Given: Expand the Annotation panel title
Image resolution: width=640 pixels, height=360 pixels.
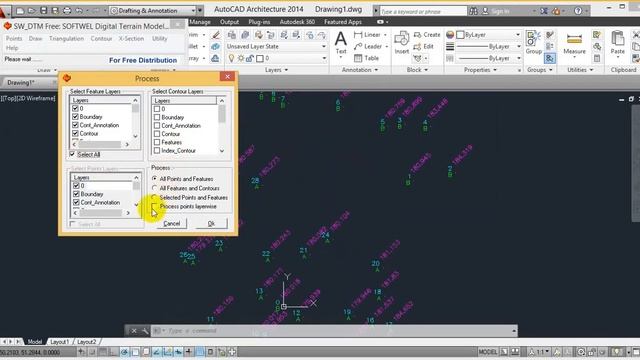Looking at the screenshot, I should tap(360, 70).
